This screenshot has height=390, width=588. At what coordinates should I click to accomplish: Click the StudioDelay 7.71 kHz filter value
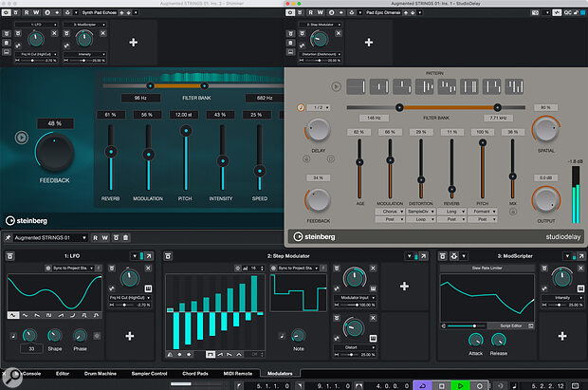(498, 118)
